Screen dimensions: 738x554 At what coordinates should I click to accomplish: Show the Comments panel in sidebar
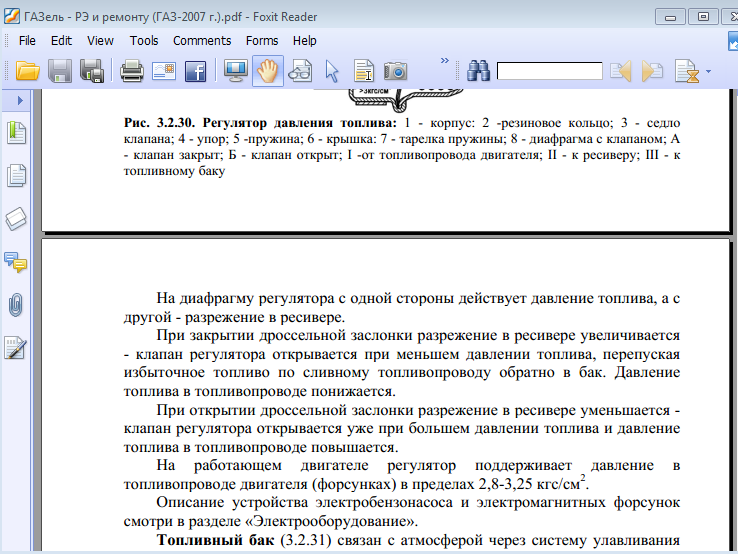coord(16,262)
